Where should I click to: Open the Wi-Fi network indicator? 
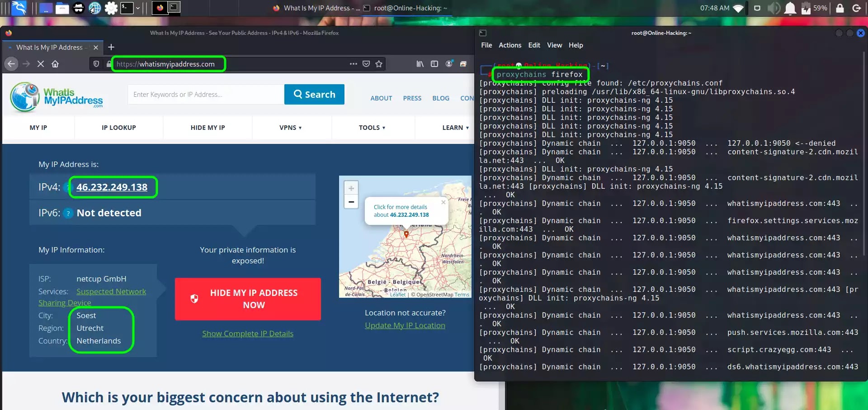(x=738, y=8)
